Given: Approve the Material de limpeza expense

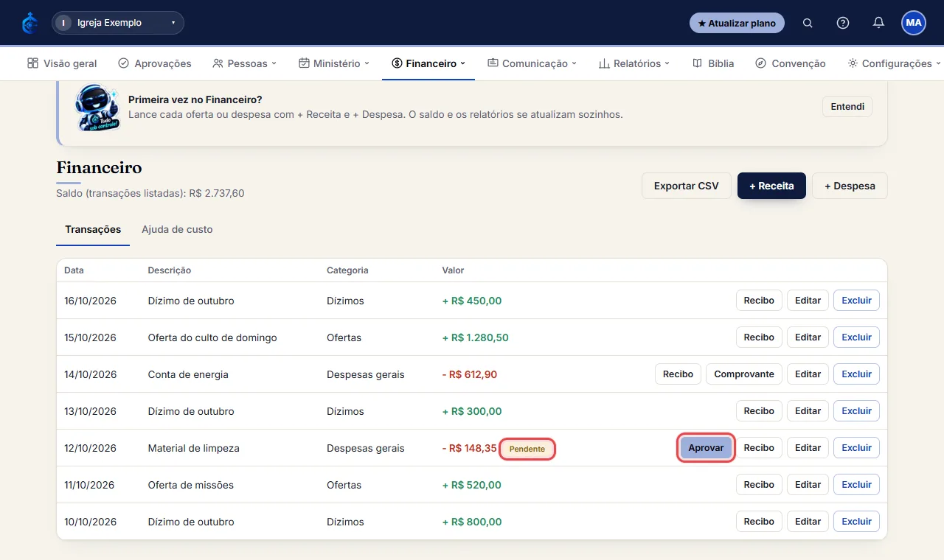Looking at the screenshot, I should pos(706,448).
